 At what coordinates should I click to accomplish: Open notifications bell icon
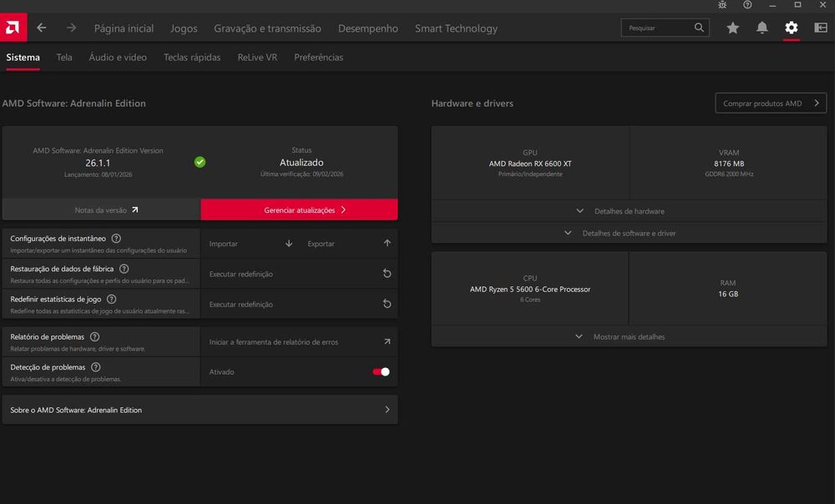pos(762,28)
